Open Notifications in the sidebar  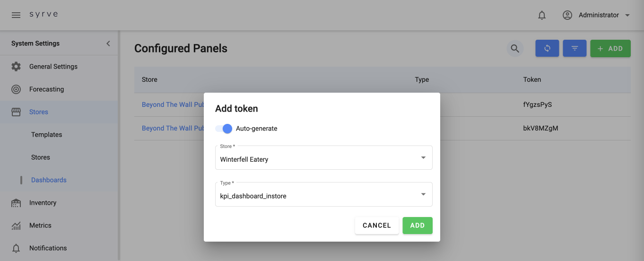point(48,248)
